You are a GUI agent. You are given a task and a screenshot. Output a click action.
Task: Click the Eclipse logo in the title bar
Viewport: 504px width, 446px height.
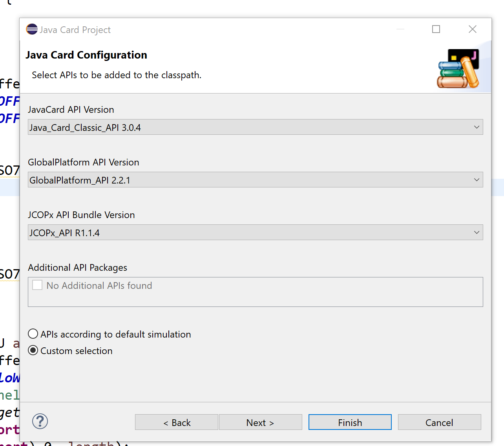tap(31, 29)
